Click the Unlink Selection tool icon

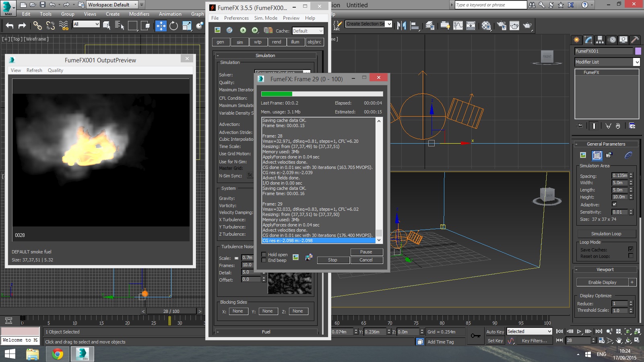click(x=50, y=26)
